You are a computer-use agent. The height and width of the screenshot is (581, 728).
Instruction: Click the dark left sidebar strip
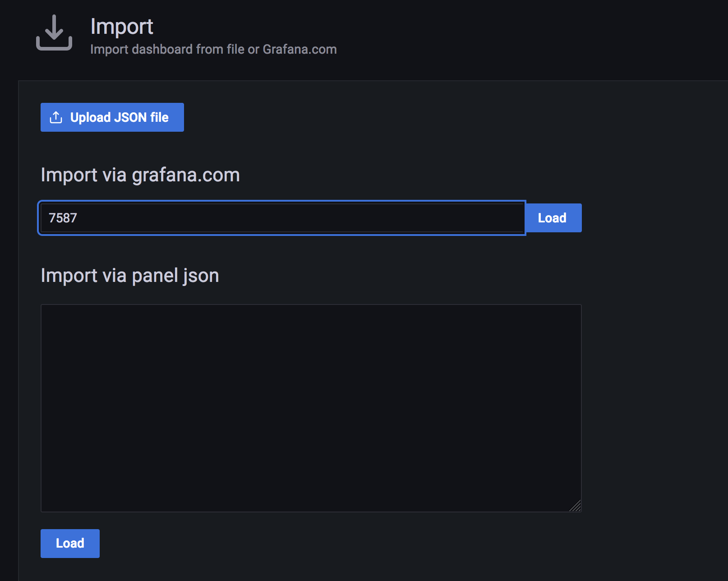point(9,329)
